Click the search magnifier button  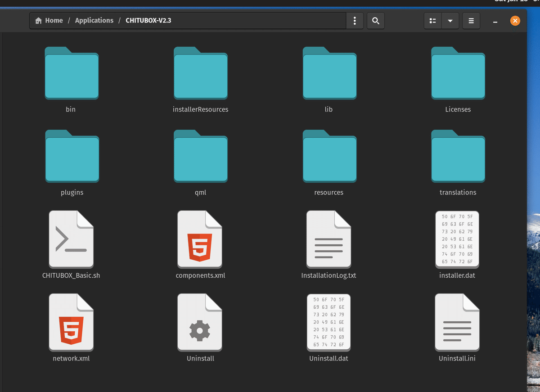[376, 21]
